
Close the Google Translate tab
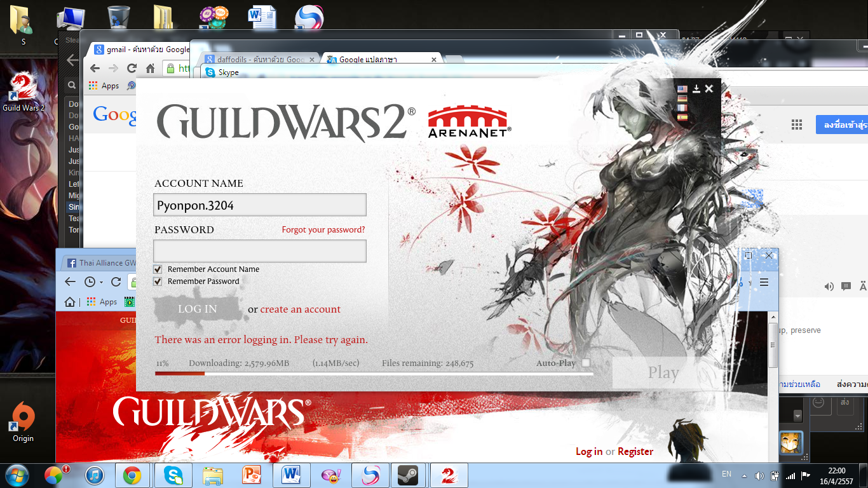coord(434,60)
